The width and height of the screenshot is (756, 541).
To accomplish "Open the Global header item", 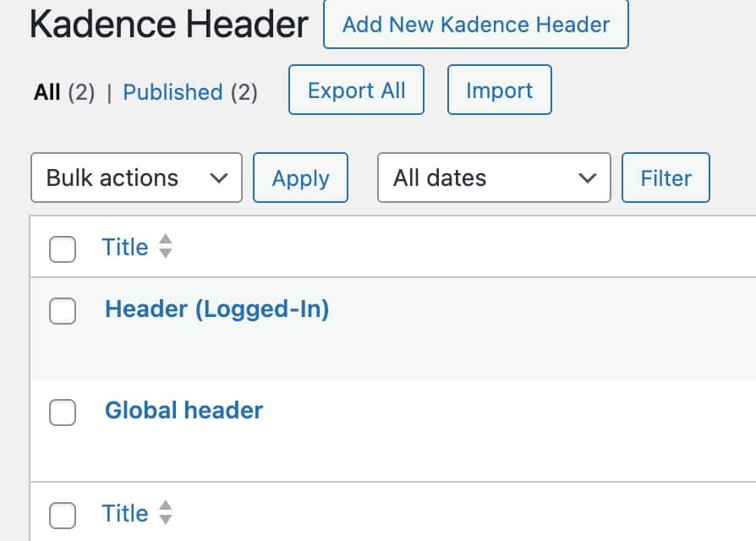I will point(184,411).
